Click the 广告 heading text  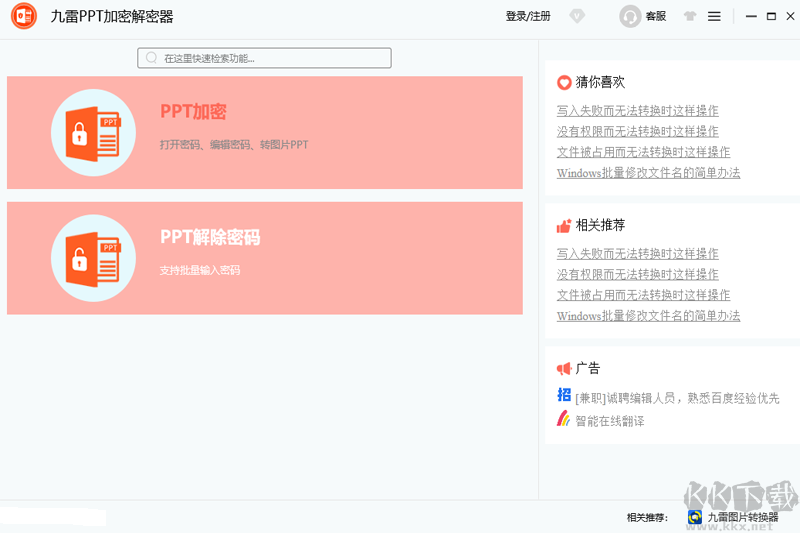coord(588,368)
